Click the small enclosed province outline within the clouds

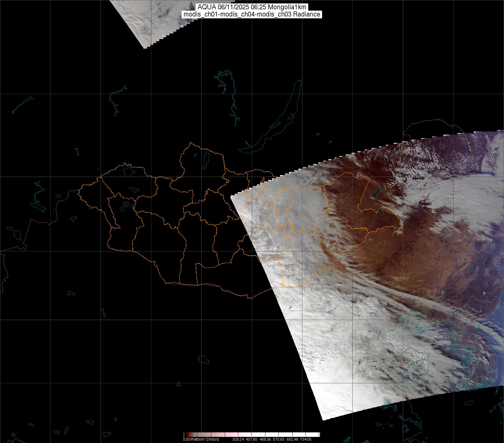click(272, 208)
